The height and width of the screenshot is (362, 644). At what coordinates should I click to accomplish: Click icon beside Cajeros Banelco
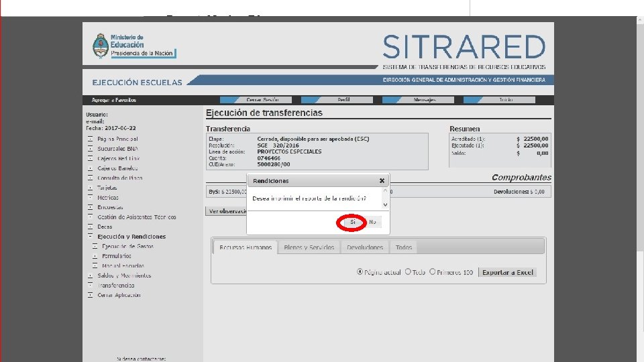pos(90,168)
